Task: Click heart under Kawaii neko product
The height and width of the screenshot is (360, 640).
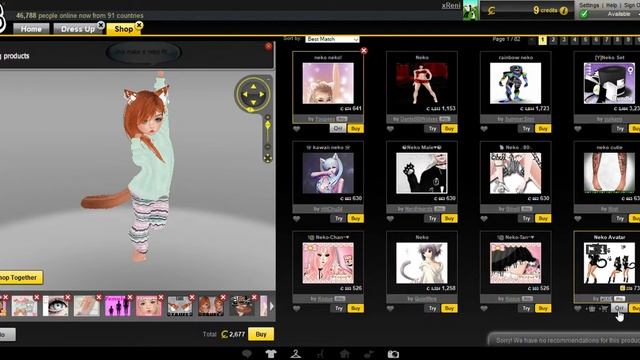Action: pos(297,219)
